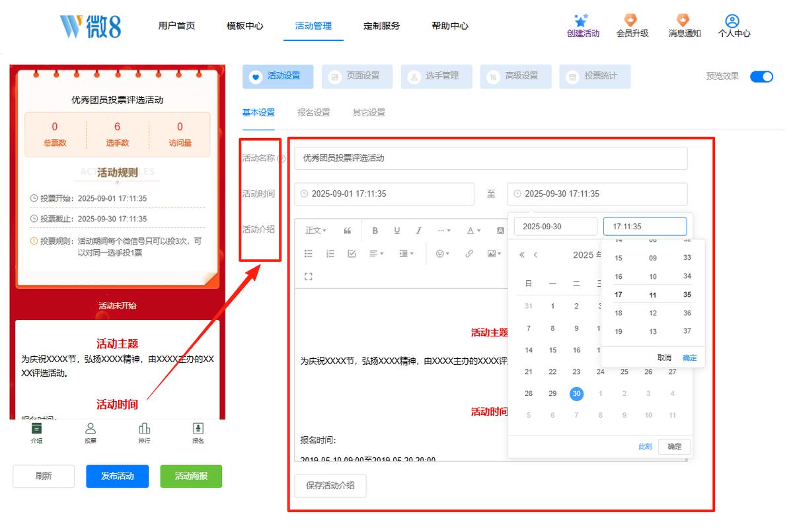Open 个人中心 profile
The width and height of the screenshot is (793, 532).
click(x=734, y=26)
